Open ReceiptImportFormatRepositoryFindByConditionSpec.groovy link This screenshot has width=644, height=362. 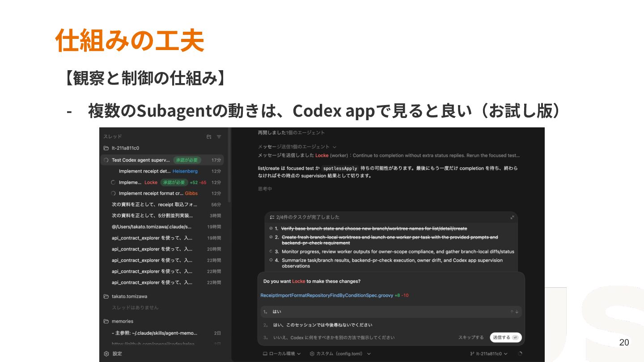[327, 295]
